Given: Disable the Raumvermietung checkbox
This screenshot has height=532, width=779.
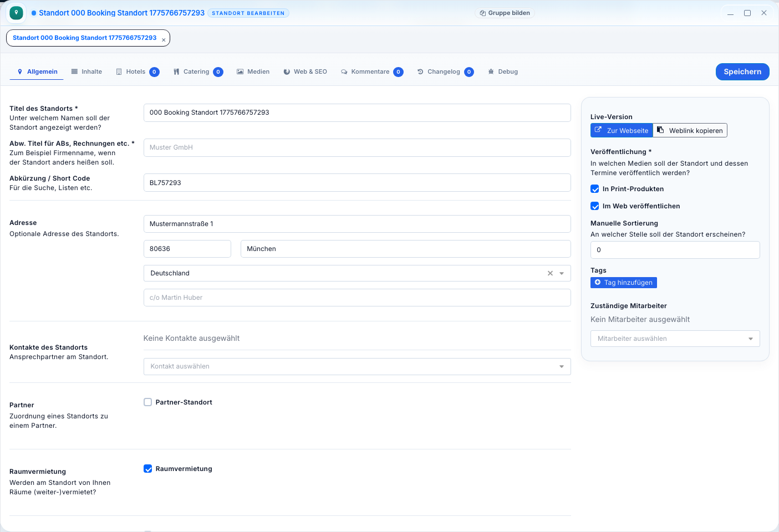Looking at the screenshot, I should pyautogui.click(x=148, y=469).
